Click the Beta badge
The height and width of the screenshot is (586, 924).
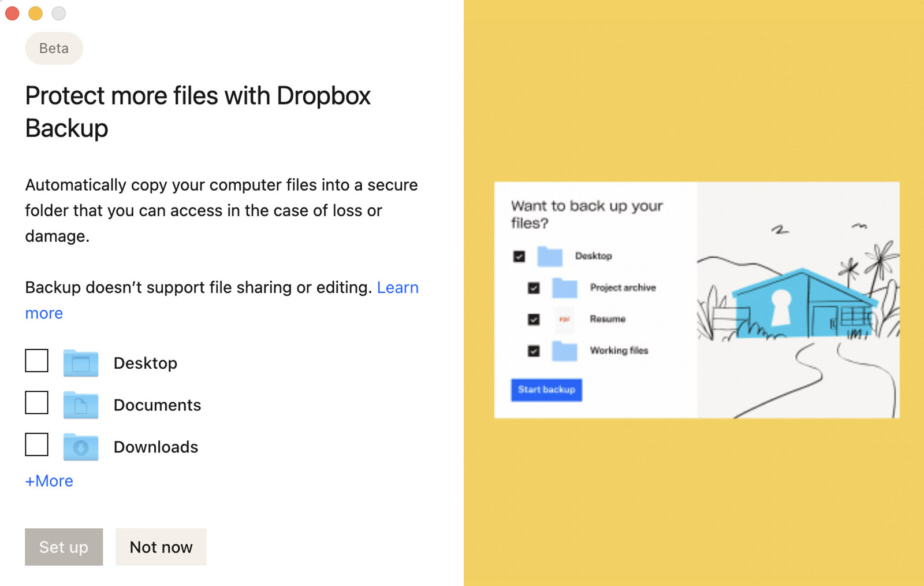click(x=54, y=48)
